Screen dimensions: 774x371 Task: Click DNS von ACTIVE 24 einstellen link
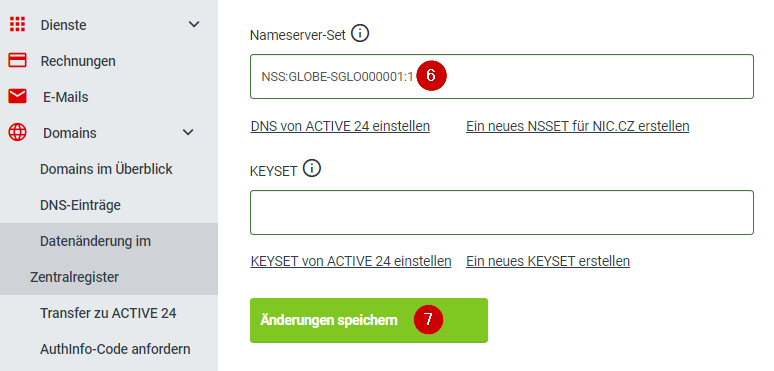(x=340, y=126)
